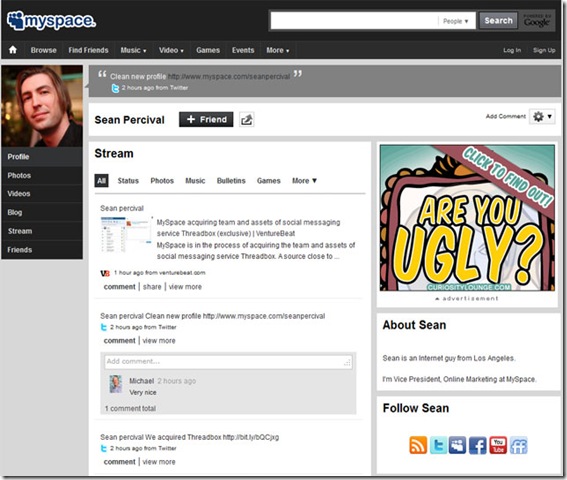Image resolution: width=567 pixels, height=480 pixels.
Task: Click the + Friend button
Action: pyautogui.click(x=206, y=119)
